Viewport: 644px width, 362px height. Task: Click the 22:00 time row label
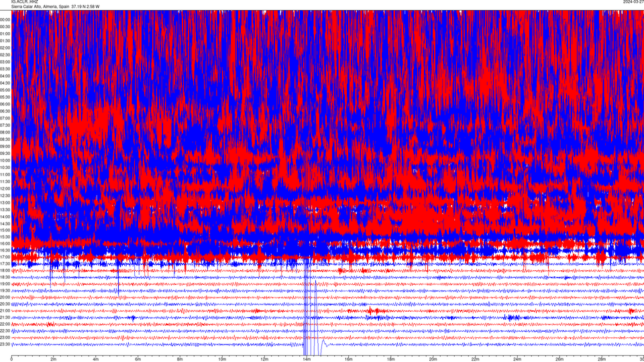[5, 324]
